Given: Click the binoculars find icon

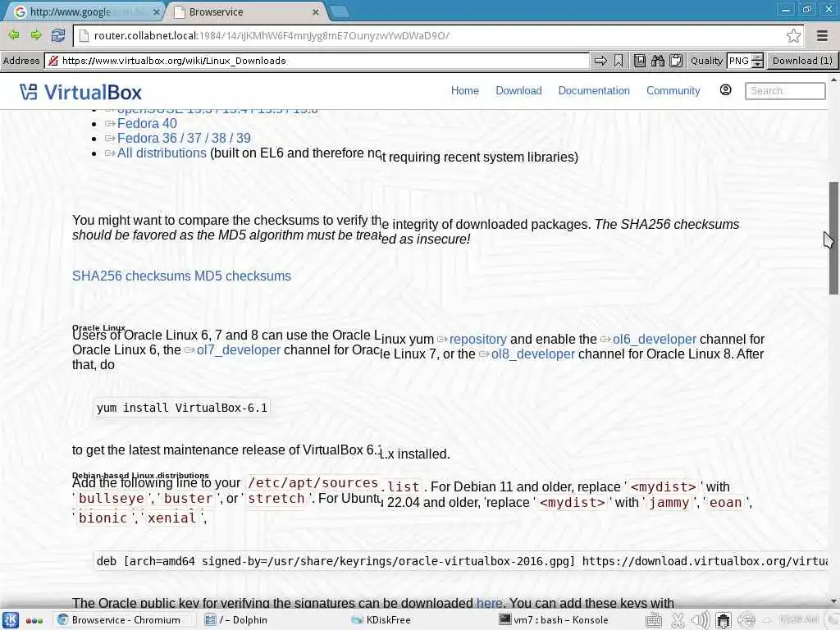Looking at the screenshot, I should tap(657, 61).
